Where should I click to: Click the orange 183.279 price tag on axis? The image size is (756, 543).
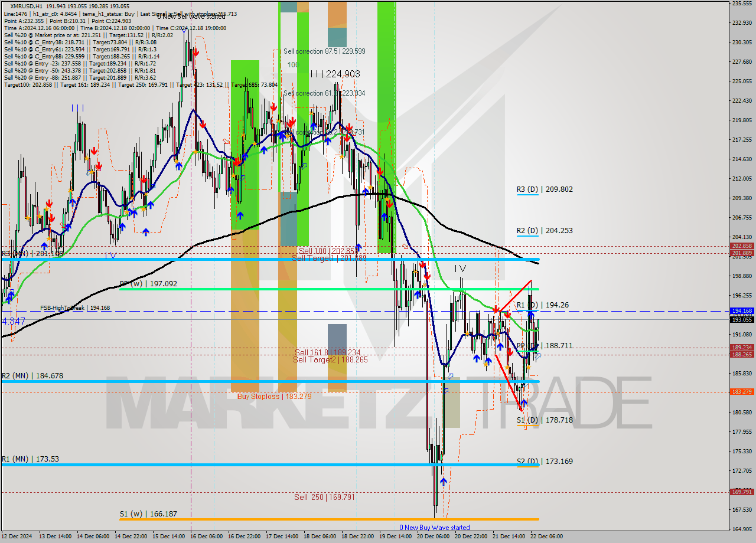coord(742,392)
